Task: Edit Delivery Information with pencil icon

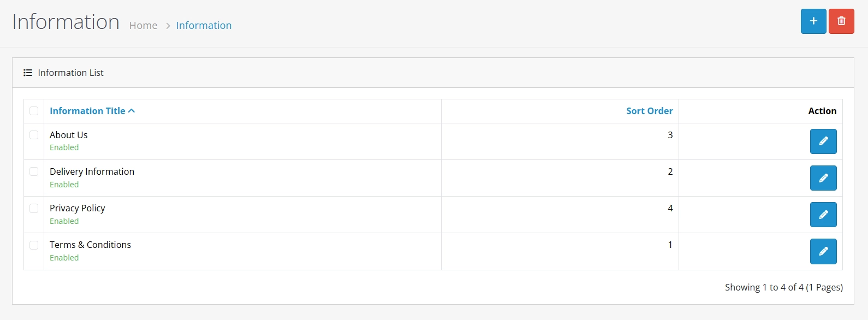Action: (823, 178)
